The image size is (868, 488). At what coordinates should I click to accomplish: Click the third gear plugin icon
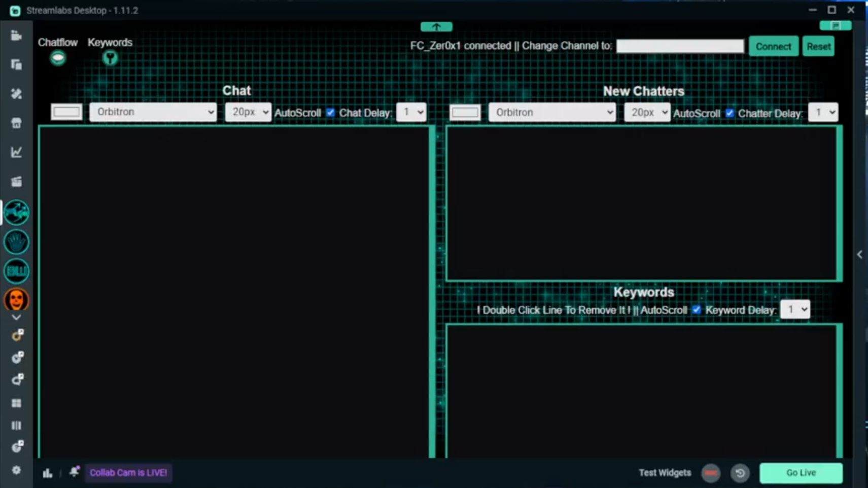(17, 379)
